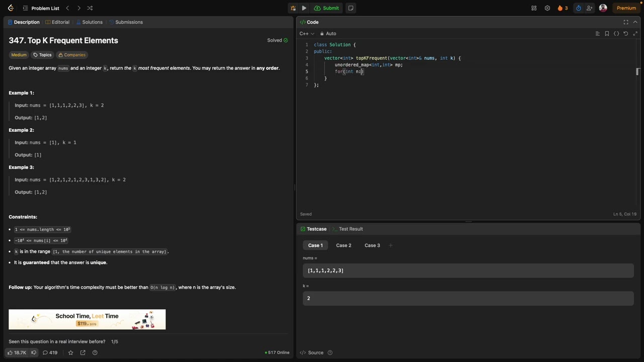Go to previous problem arrow
644x362 pixels.
tap(67, 8)
